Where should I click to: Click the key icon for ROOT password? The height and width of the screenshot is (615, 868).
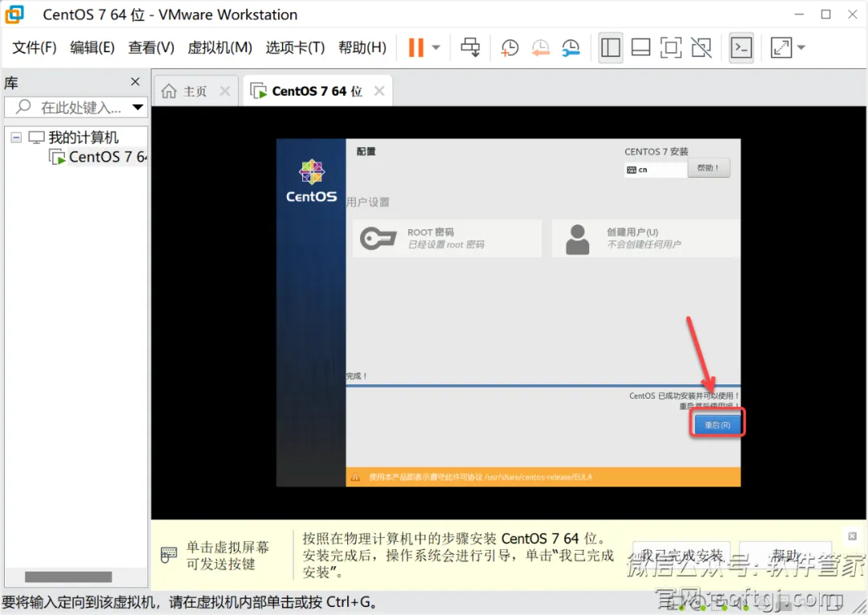coord(378,239)
